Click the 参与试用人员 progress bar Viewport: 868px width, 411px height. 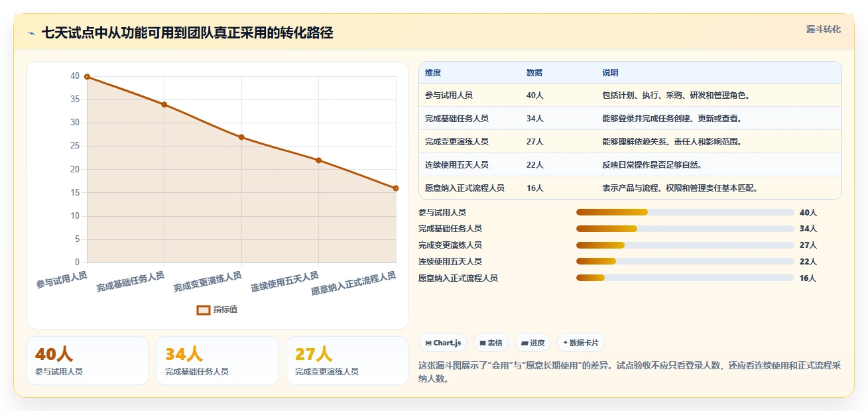[x=685, y=212]
